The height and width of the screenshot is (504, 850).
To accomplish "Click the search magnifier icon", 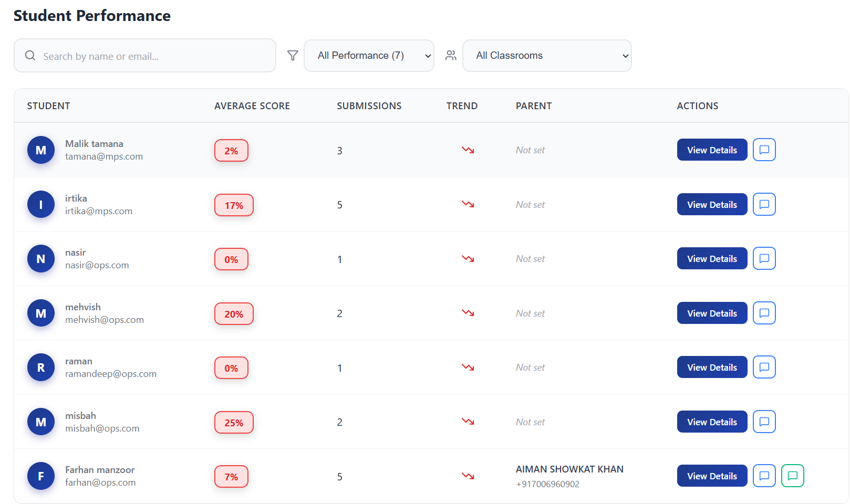I will coord(30,55).
